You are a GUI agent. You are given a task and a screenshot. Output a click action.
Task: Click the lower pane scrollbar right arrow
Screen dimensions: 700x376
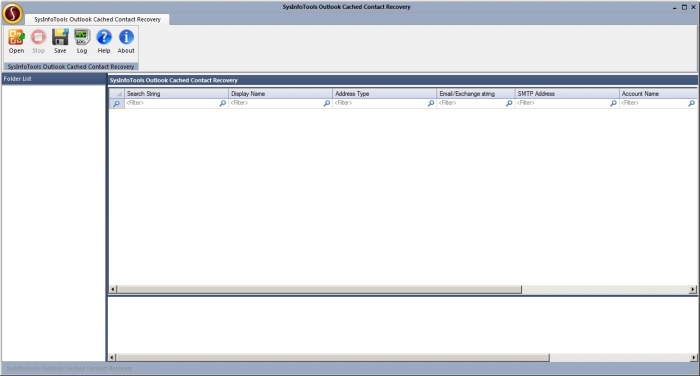693,357
